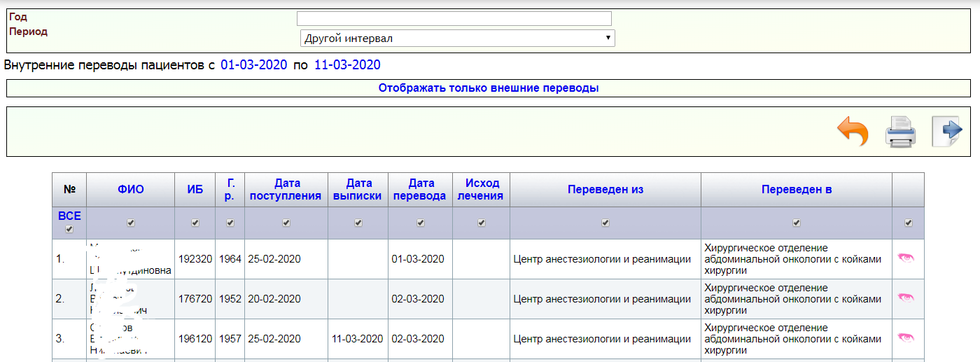
Task: Click the pink eye icon in row 3
Action: click(x=906, y=338)
